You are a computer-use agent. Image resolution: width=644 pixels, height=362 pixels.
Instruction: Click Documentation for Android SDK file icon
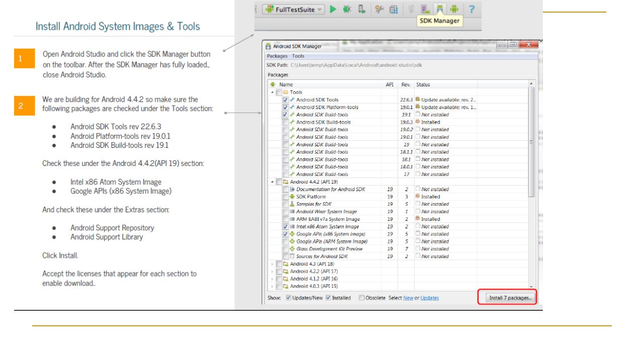pyautogui.click(x=292, y=189)
